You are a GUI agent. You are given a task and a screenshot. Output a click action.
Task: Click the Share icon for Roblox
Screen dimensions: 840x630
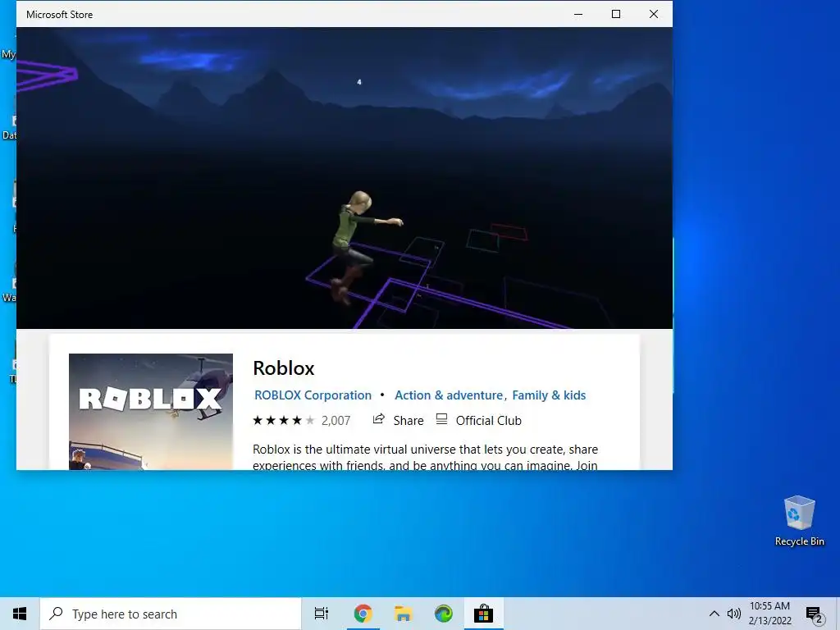click(x=379, y=419)
